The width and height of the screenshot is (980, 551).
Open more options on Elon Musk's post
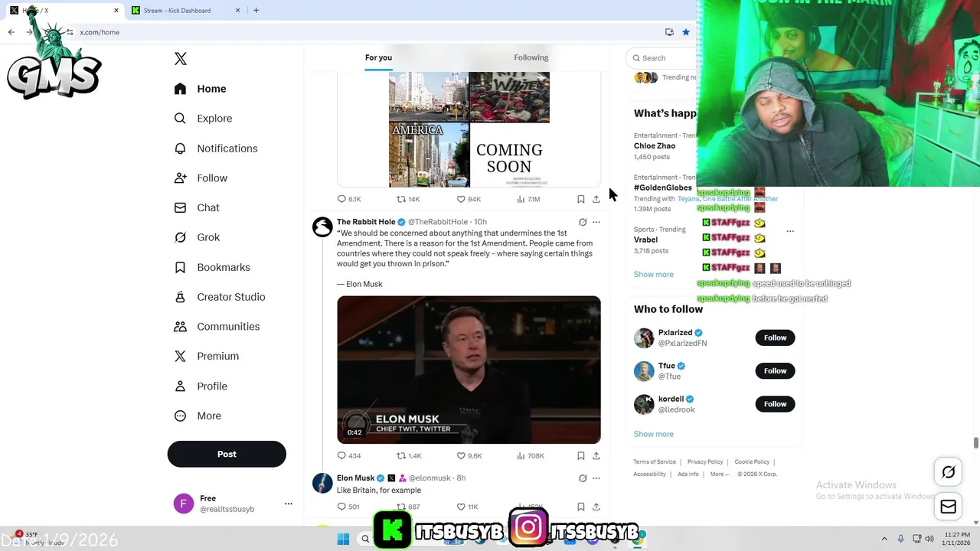[x=596, y=478]
